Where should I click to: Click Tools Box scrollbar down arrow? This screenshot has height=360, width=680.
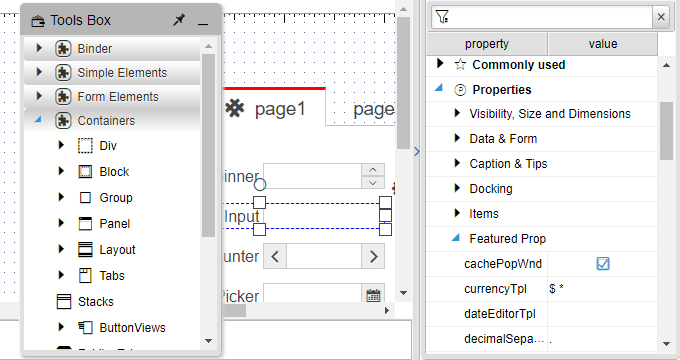(208, 341)
